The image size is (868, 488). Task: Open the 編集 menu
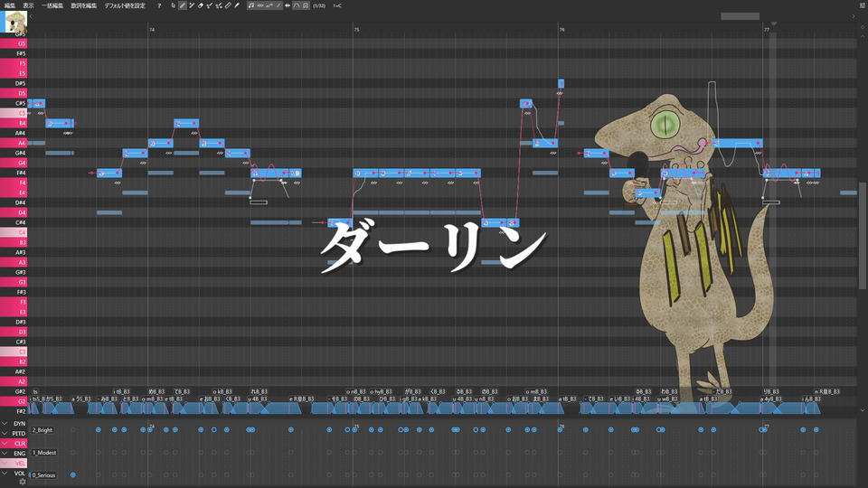pyautogui.click(x=10, y=5)
